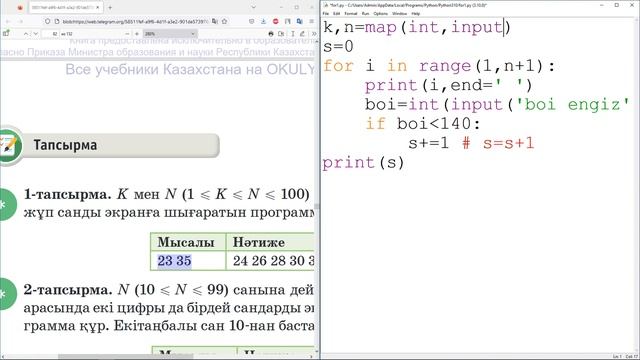Viewport: 640px width, 360px height.
Task: Open the IDLE Window menu
Action: click(399, 13)
